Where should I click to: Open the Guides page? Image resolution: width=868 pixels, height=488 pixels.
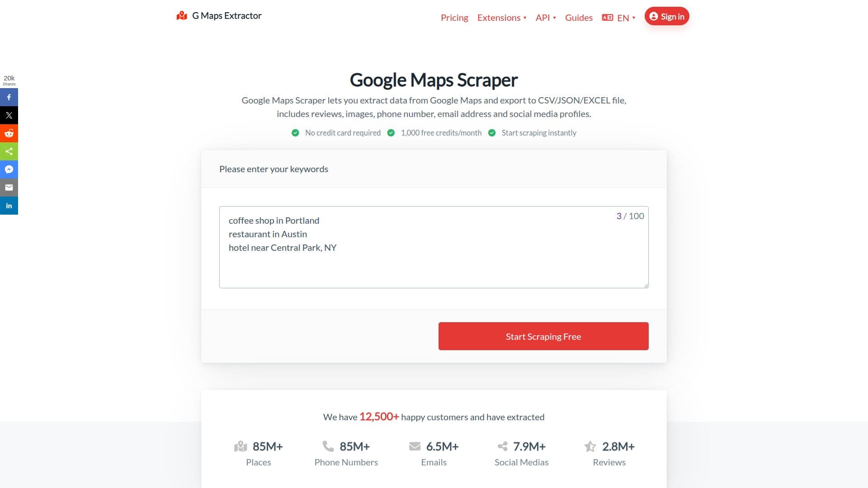[x=579, y=18]
